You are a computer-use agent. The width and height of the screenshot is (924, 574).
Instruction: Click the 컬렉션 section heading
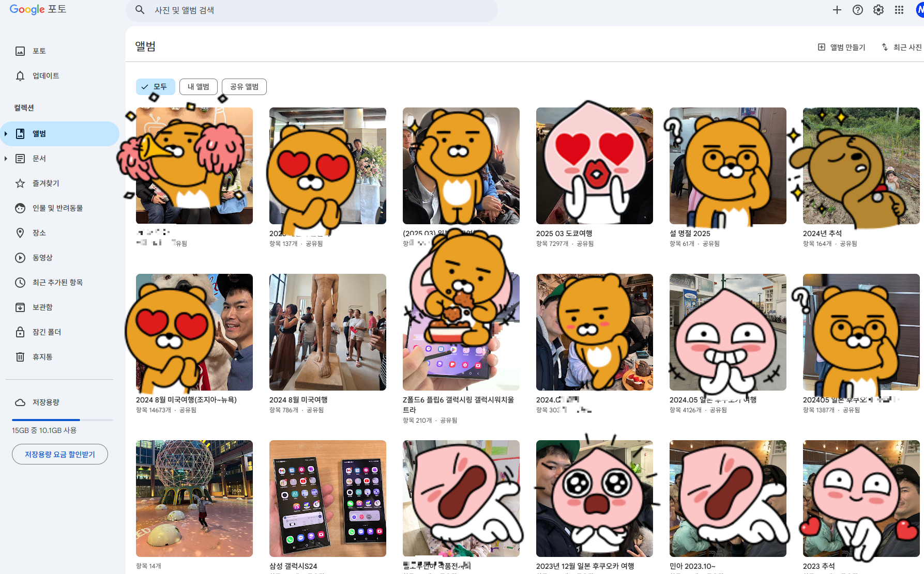24,108
